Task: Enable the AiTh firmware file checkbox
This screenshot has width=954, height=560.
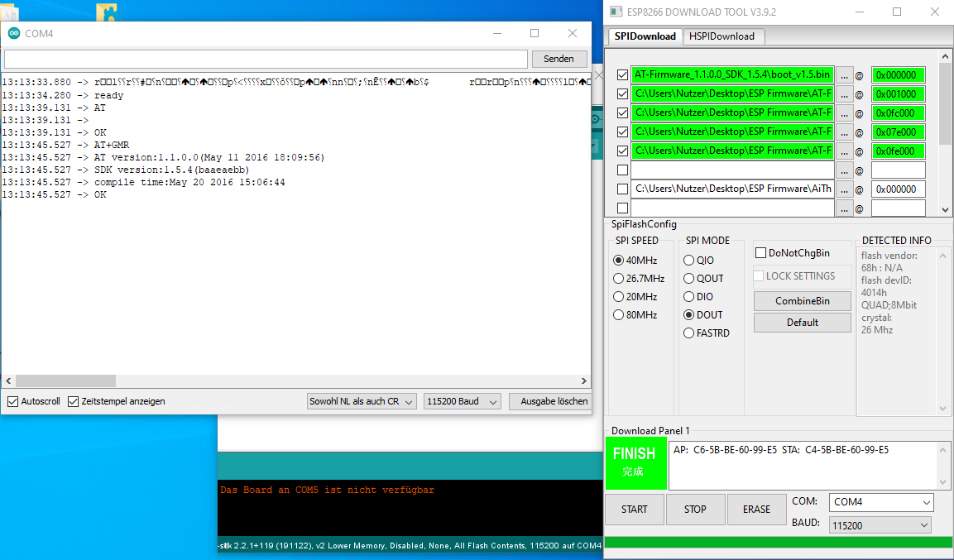Action: click(622, 189)
